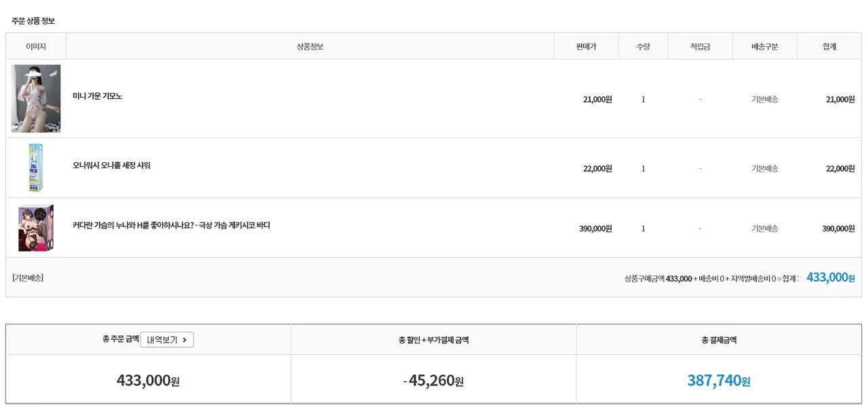
Task: Click the 주문 상품 정보 section heading
Action: 33,21
